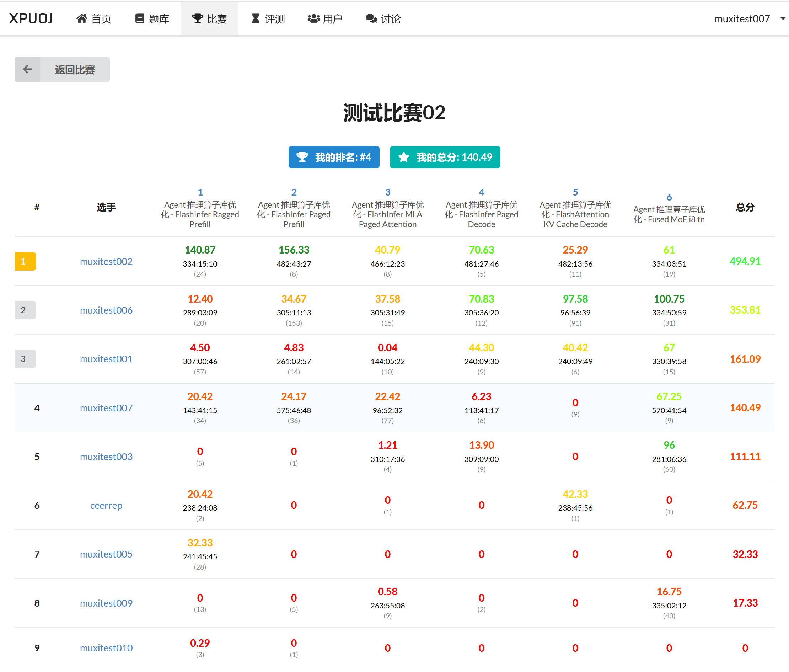
Task: Open the muxitest007 account menu
Action: click(x=749, y=18)
